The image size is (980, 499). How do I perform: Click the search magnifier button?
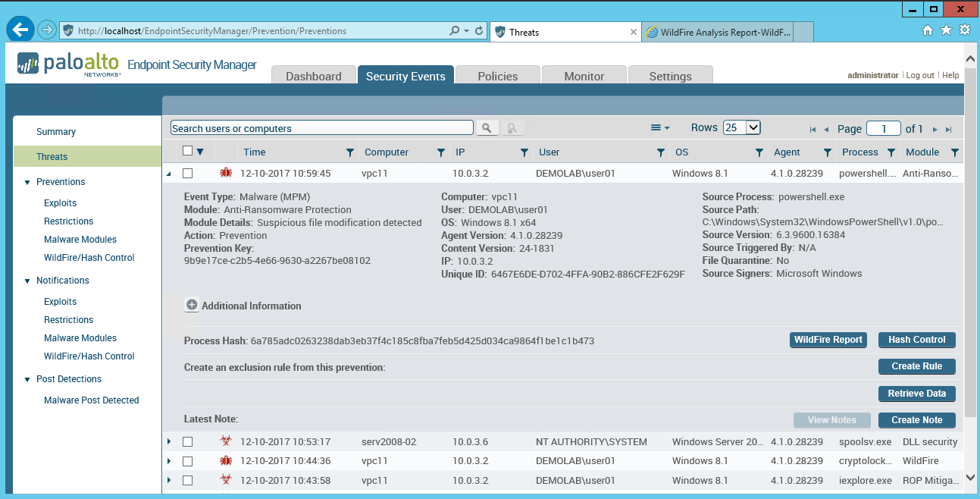(487, 128)
